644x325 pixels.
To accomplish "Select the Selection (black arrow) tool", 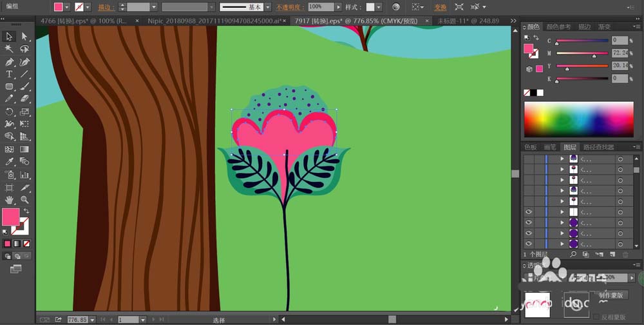I will [9, 36].
